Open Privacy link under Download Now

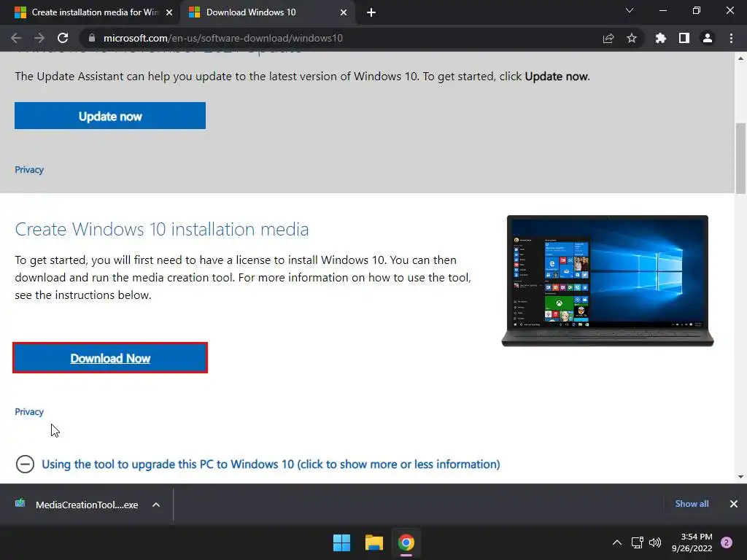point(29,411)
